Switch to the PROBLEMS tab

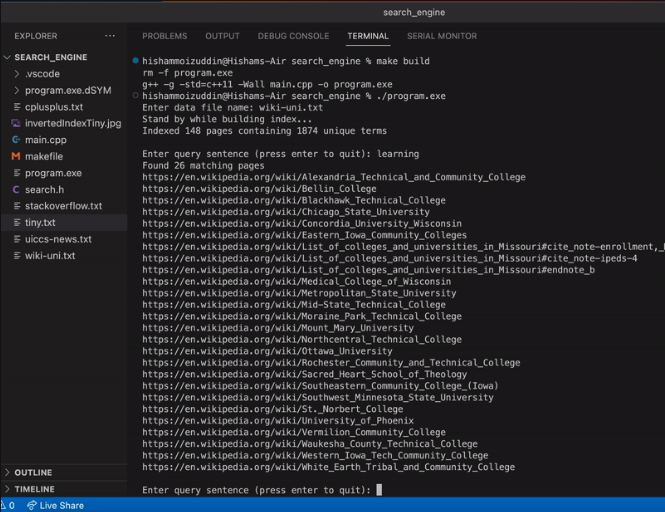tap(165, 36)
